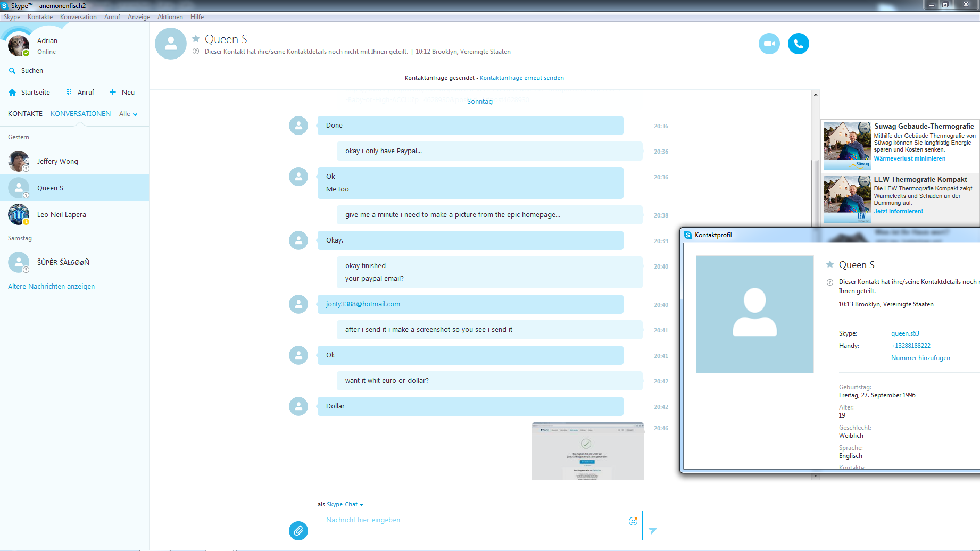Screen dimensions: 980x551
Task: Start a voice call with Queen S
Action: (798, 44)
